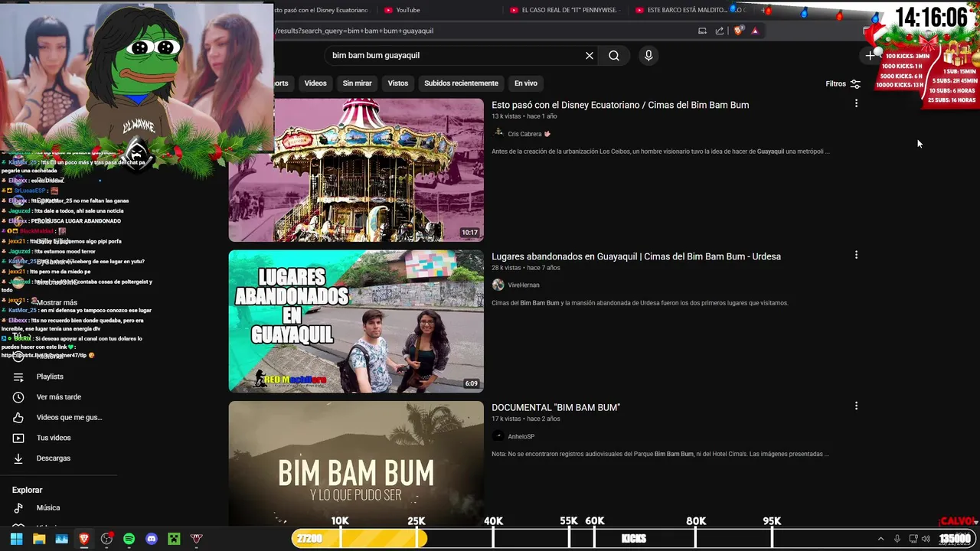This screenshot has height=551, width=980.
Task: Open options menu for DOCUMENTAL BIM BAM BUM
Action: (856, 406)
